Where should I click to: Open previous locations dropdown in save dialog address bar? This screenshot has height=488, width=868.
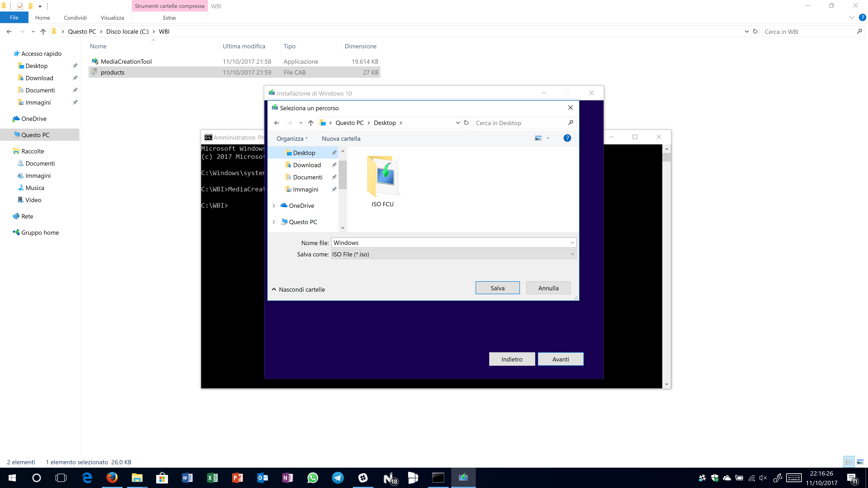[458, 123]
